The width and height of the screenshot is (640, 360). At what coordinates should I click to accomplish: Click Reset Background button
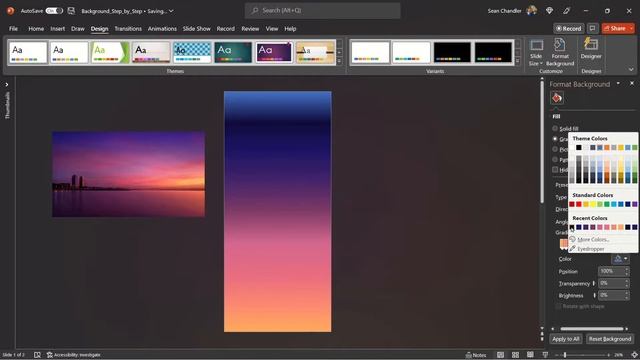coord(610,339)
